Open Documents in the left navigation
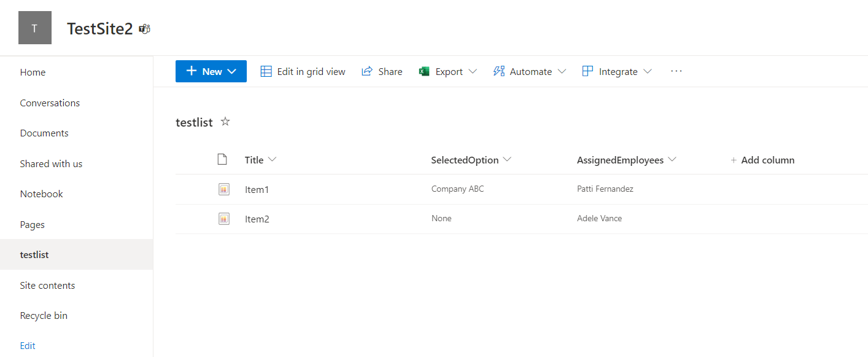 44,133
